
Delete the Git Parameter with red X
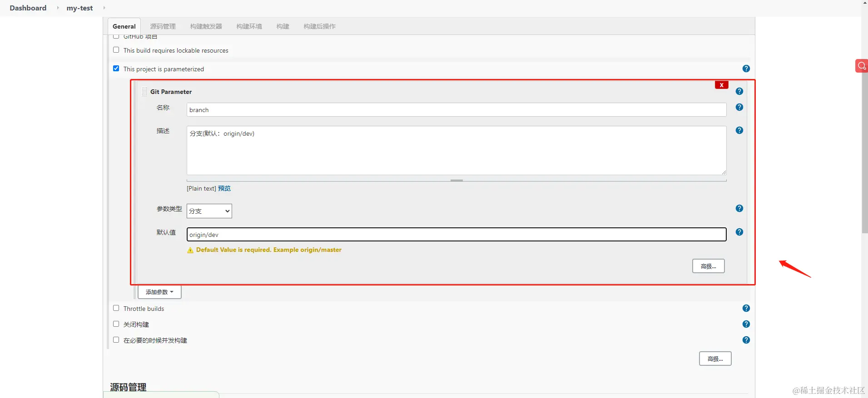721,85
